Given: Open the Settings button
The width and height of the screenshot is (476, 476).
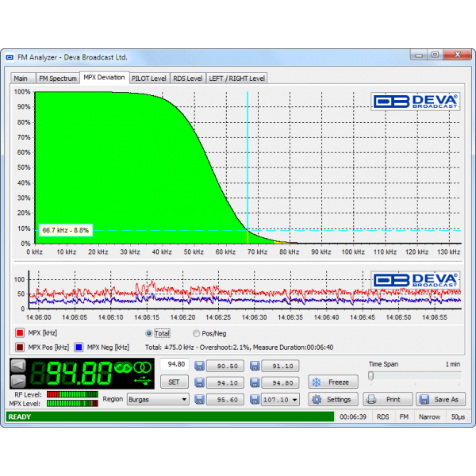Looking at the screenshot, I should point(333,400).
